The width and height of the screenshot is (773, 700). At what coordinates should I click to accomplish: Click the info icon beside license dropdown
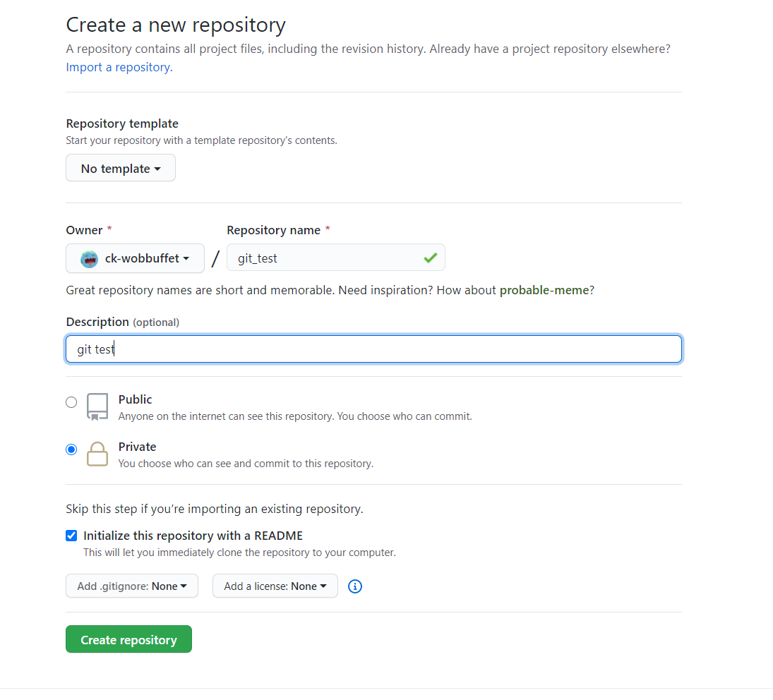(x=355, y=586)
